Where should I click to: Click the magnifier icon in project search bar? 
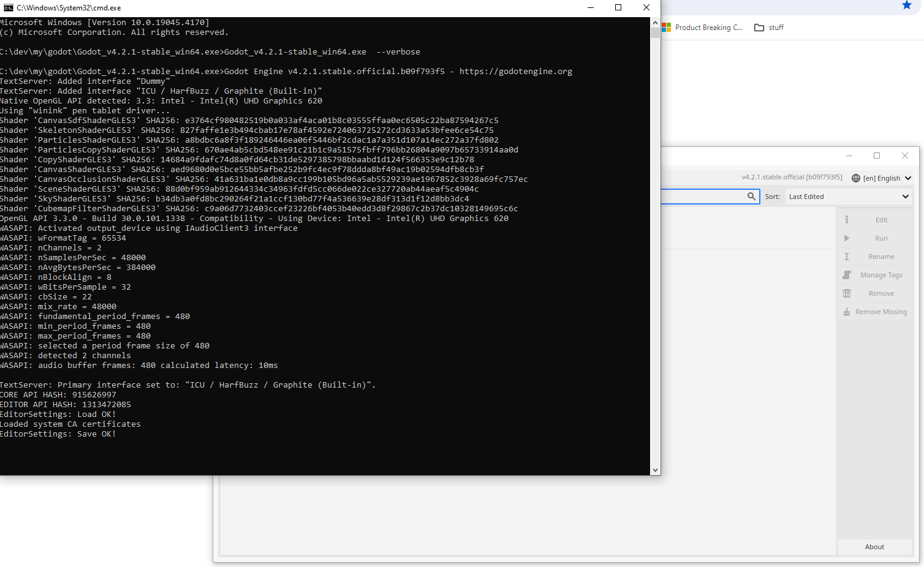752,196
